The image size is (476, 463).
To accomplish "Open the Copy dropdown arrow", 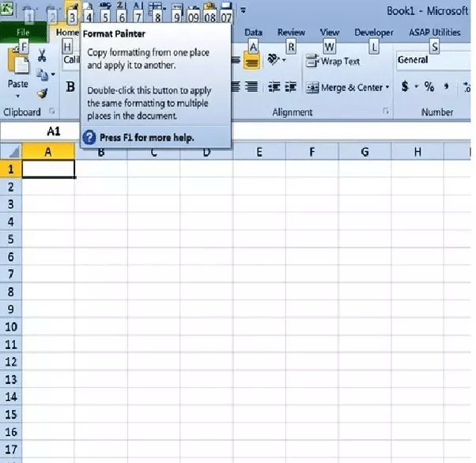I will pyautogui.click(x=53, y=74).
